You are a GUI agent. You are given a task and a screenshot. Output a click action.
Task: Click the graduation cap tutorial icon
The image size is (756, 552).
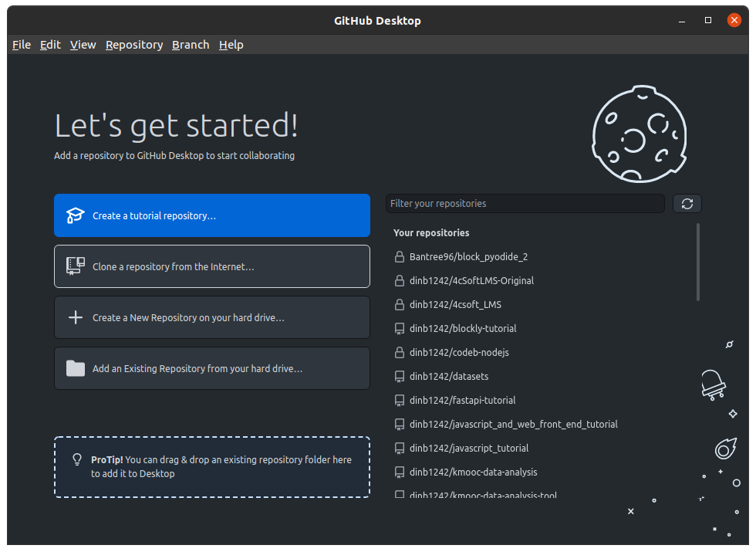point(76,215)
